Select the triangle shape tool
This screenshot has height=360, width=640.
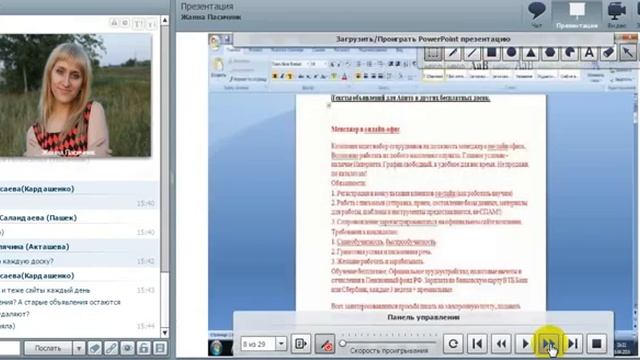(531, 53)
